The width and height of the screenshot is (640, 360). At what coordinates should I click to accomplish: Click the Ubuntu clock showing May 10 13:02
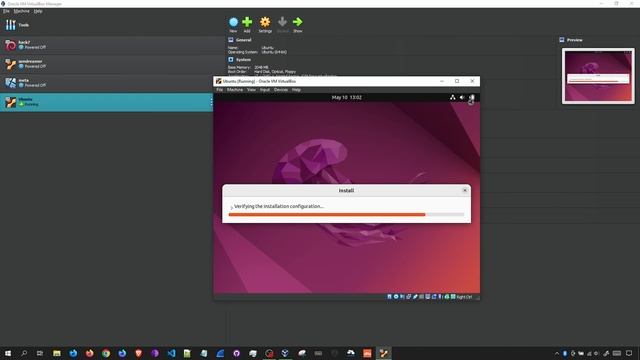click(x=347, y=98)
